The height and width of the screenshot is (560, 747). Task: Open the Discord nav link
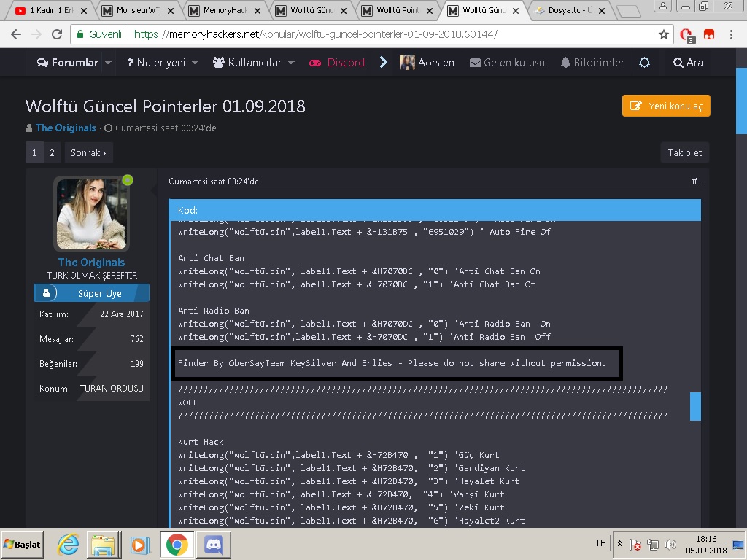click(x=337, y=63)
